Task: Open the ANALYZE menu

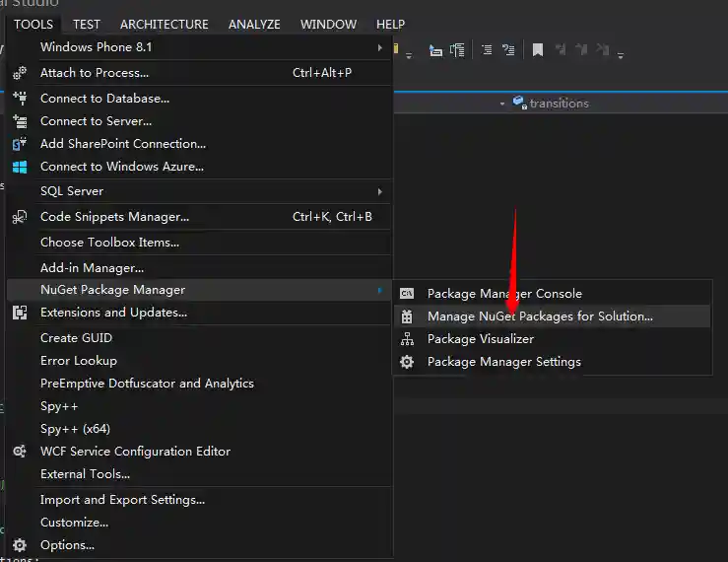Action: click(x=254, y=24)
